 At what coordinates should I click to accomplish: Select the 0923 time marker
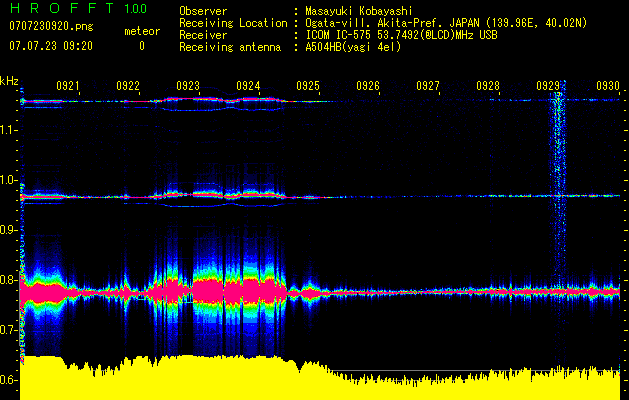pyautogui.click(x=188, y=87)
